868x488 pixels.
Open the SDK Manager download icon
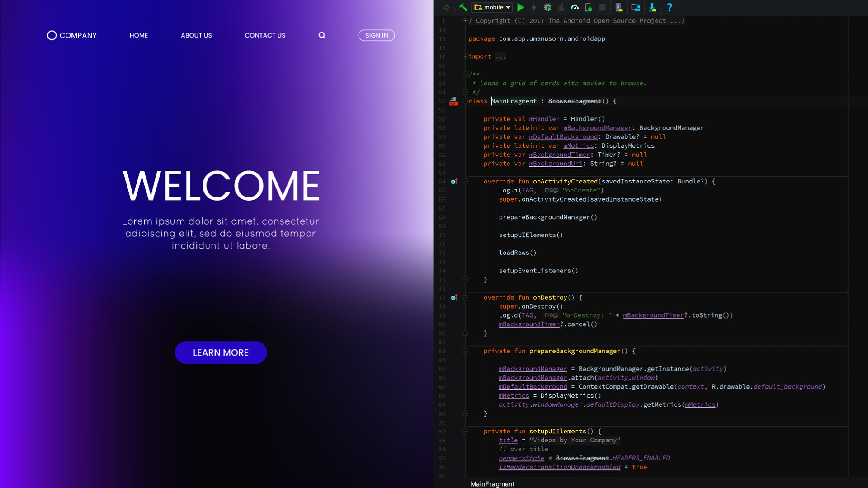[x=652, y=7]
